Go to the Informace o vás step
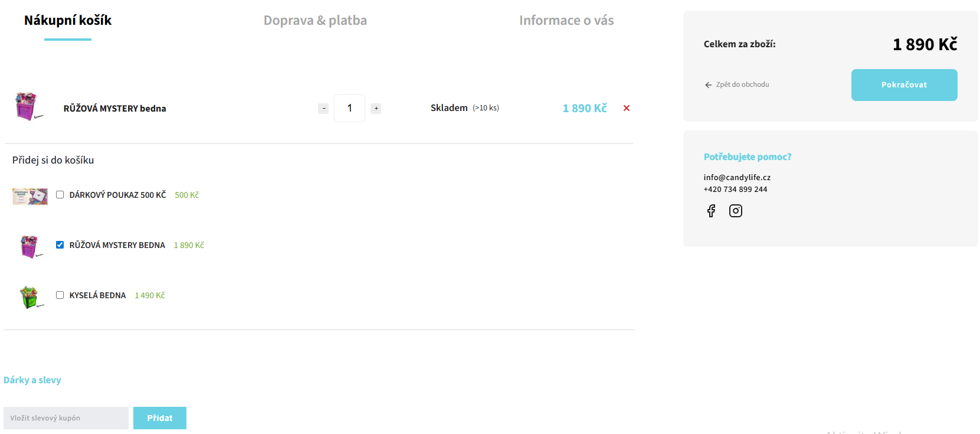This screenshot has height=434, width=980. (566, 21)
